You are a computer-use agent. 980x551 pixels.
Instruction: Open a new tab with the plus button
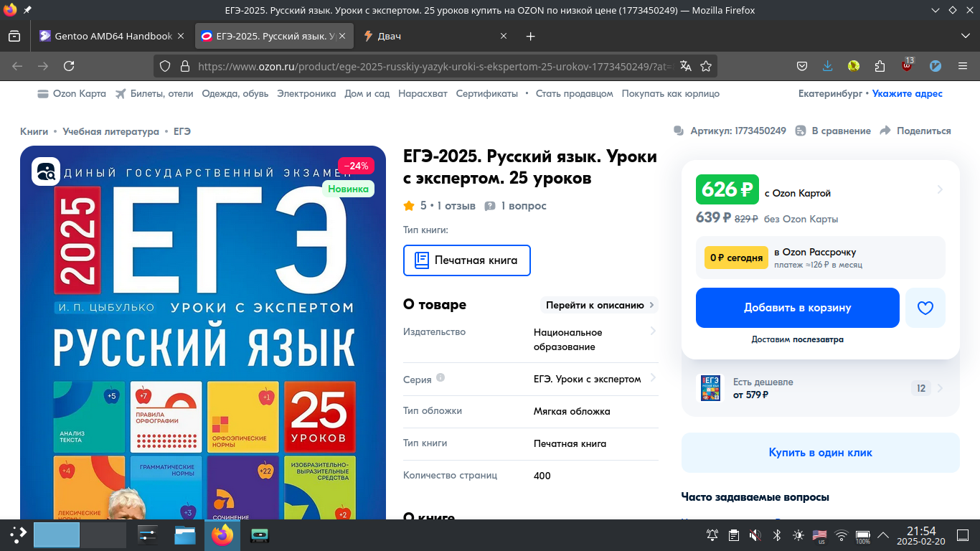click(x=531, y=36)
